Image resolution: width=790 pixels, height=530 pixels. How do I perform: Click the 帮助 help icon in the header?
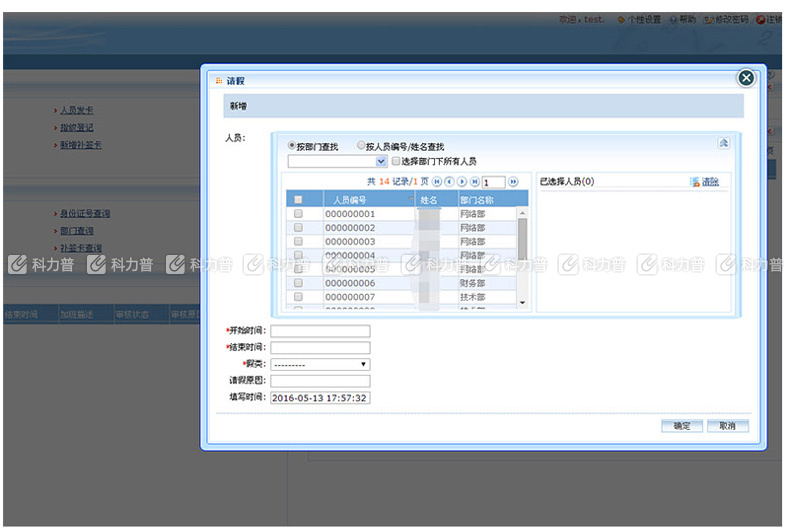click(674, 20)
